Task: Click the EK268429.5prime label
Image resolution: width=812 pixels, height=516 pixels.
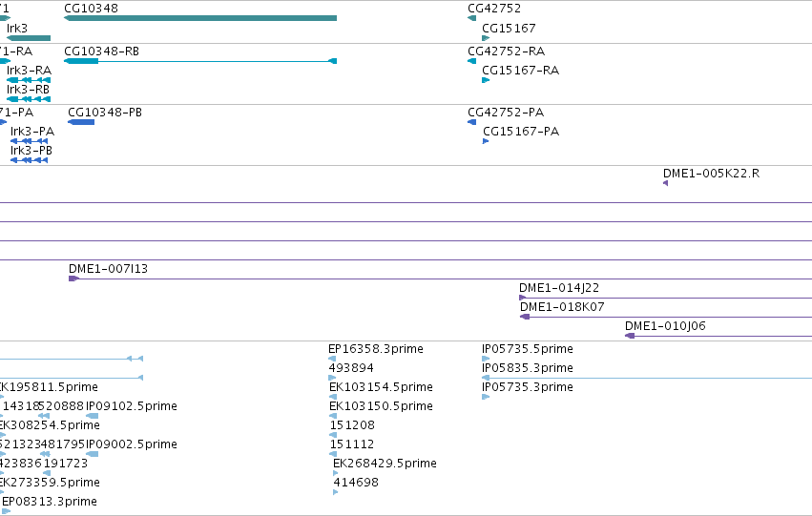Action: (385, 464)
